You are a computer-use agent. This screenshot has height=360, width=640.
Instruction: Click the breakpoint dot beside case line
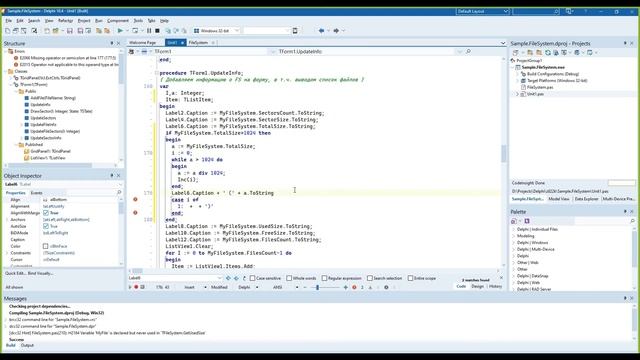(x=136, y=199)
